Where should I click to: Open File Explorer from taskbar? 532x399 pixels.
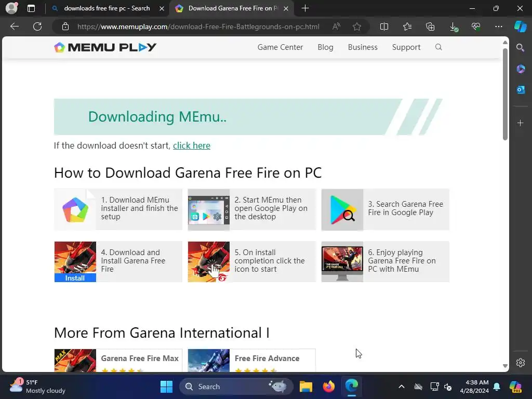pos(305,387)
